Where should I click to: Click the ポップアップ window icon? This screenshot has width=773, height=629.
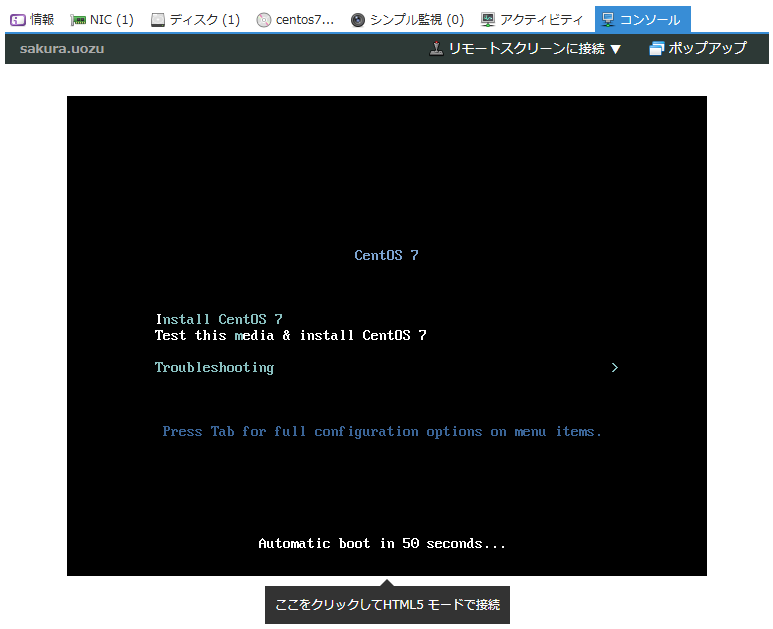pos(657,48)
